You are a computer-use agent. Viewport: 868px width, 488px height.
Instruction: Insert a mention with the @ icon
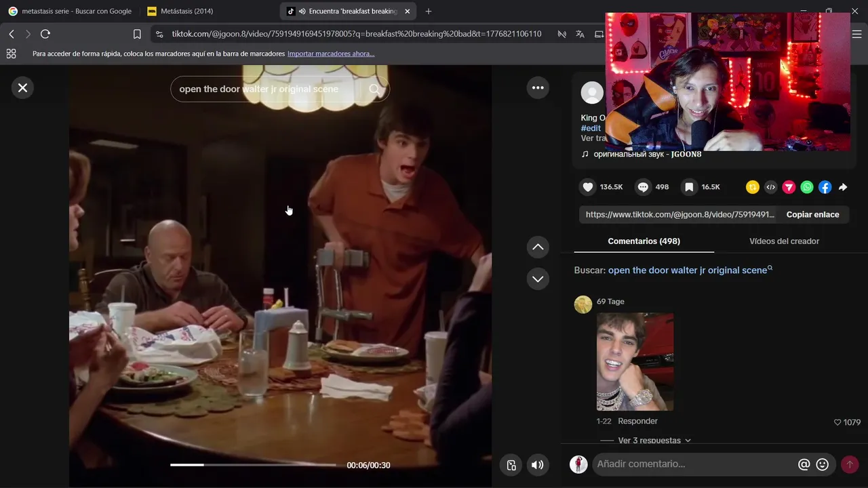click(804, 464)
